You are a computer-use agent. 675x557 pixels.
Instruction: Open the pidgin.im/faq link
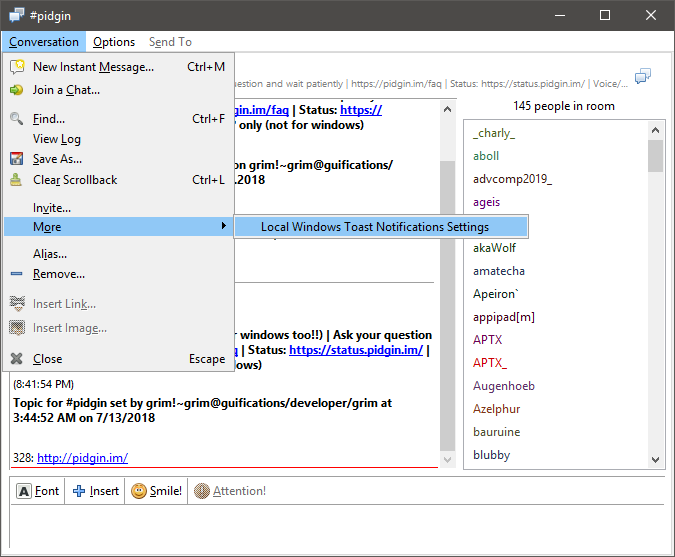pos(262,110)
